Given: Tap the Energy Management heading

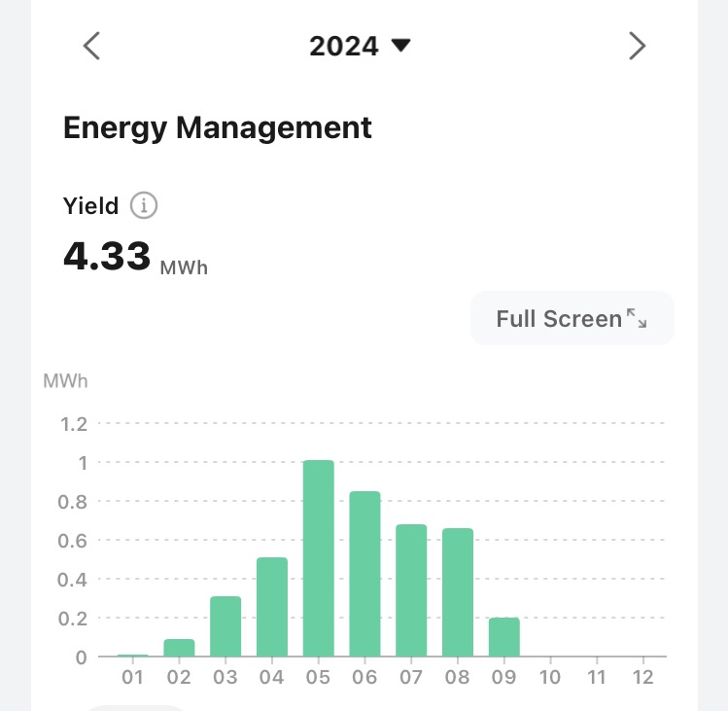Looking at the screenshot, I should coord(217,127).
